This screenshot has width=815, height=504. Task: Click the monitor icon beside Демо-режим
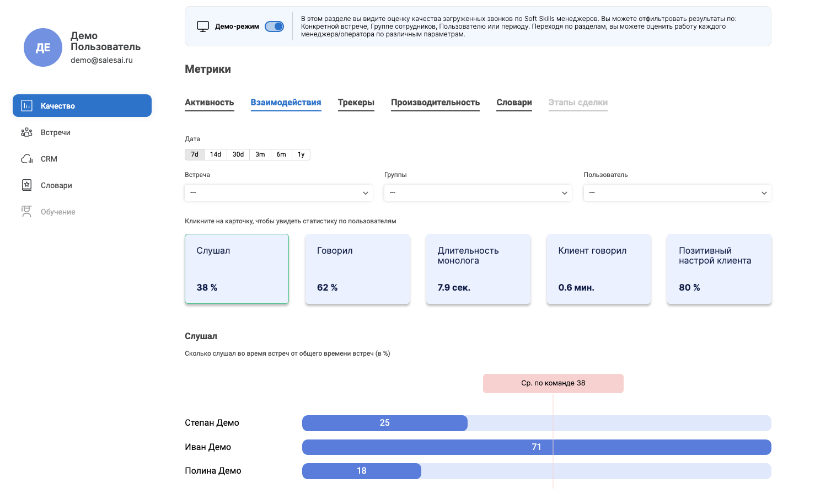(203, 26)
